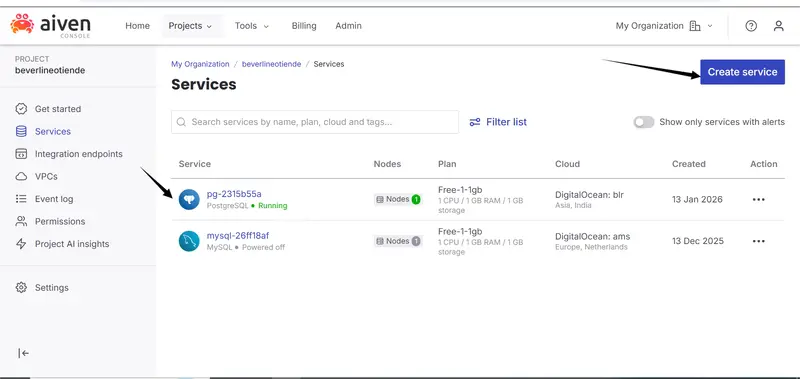Collapse the sidebar with the arrow icon
The height and width of the screenshot is (379, 800).
pos(23,353)
